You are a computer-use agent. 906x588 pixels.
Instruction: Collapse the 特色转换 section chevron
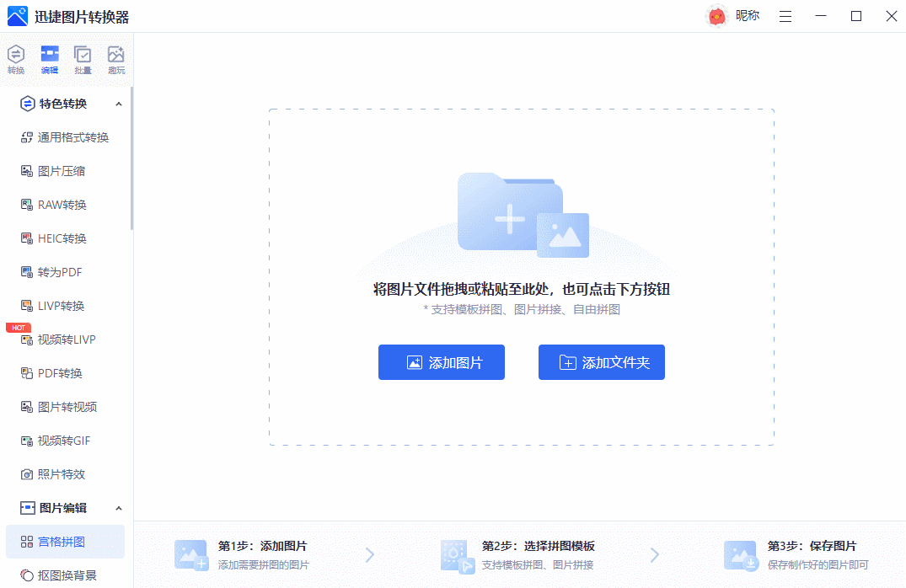[x=119, y=104]
